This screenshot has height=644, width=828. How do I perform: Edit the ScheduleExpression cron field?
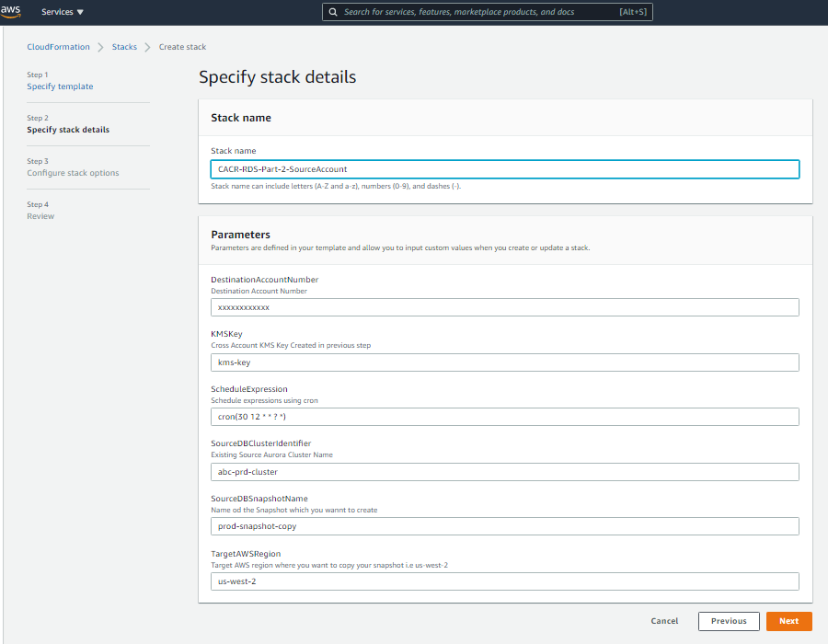(x=504, y=416)
